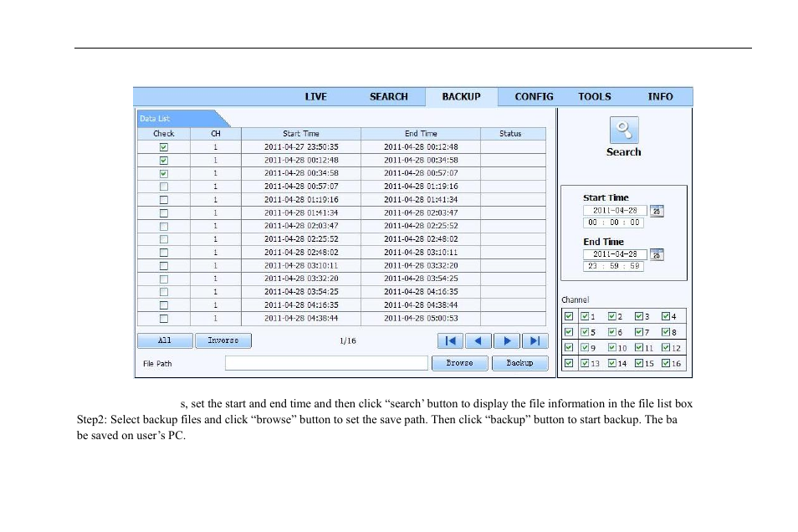Toggle the row checkbox for channels 9-12
The image size is (798, 532).
(569, 348)
